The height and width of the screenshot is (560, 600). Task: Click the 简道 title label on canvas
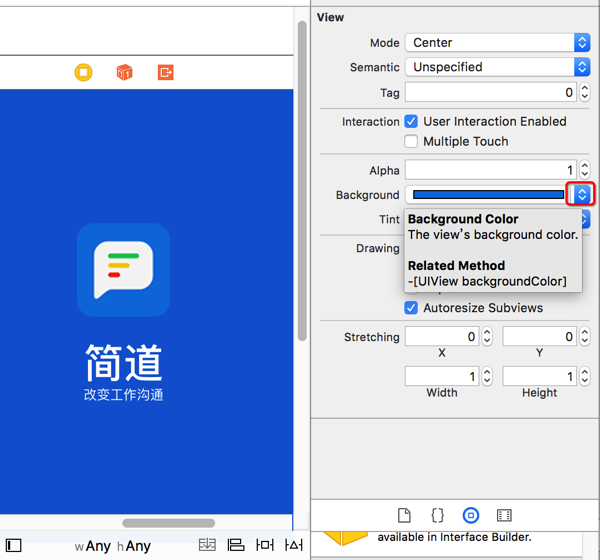(x=124, y=362)
